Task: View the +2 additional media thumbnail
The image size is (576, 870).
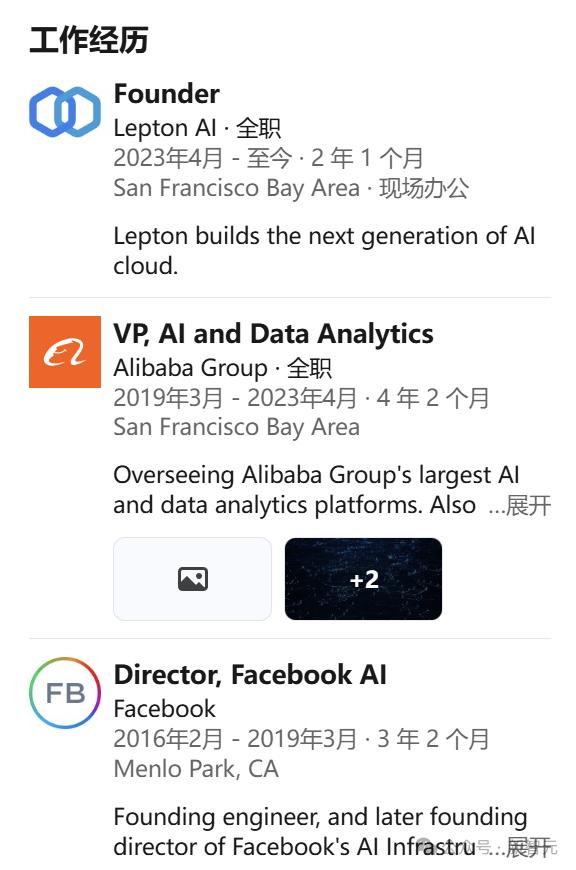Action: point(363,579)
